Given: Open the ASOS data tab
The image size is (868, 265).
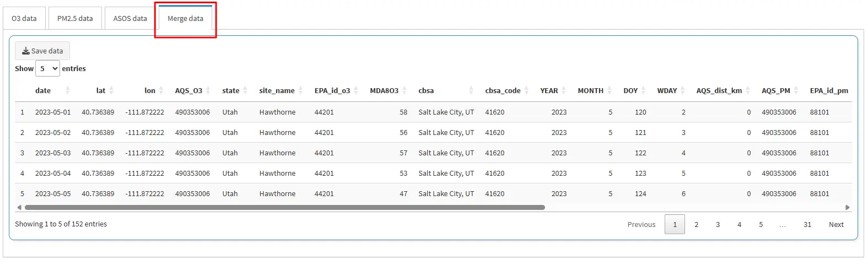Looking at the screenshot, I should [130, 18].
